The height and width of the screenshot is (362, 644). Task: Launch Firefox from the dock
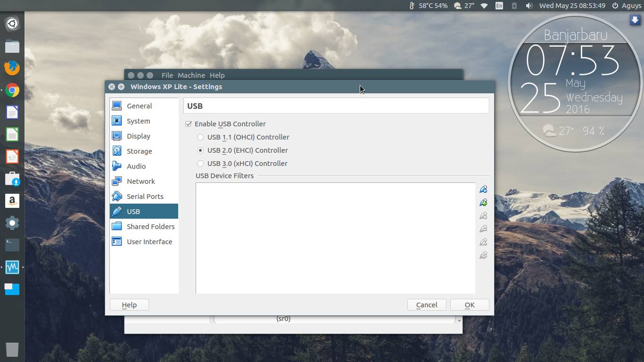coord(12,68)
